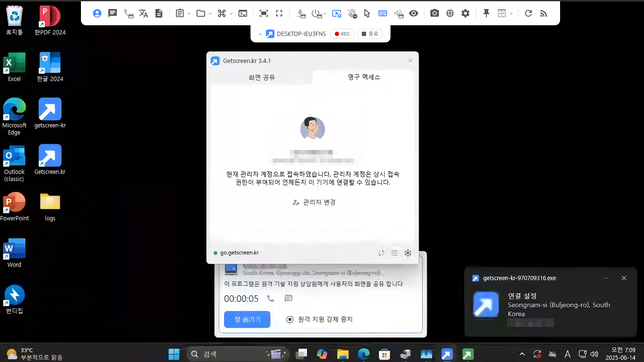Expand the dotted grid dropdown arrow

coord(511,14)
